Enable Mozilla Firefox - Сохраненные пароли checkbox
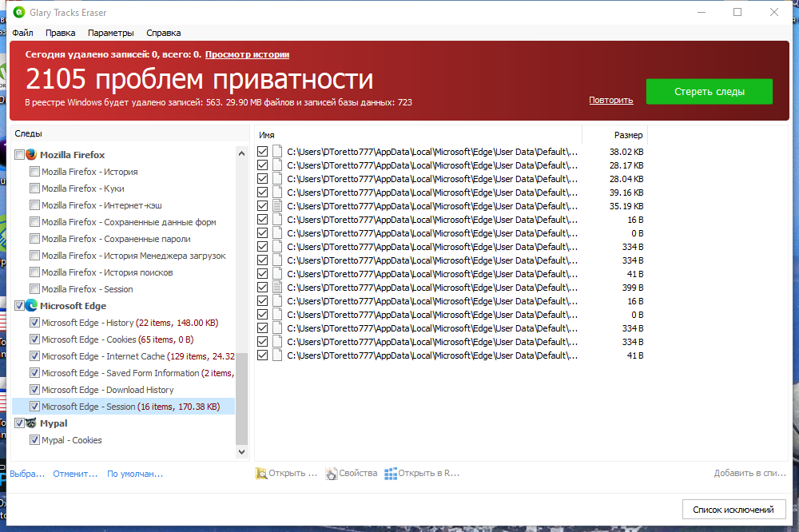This screenshot has width=799, height=532. click(34, 239)
